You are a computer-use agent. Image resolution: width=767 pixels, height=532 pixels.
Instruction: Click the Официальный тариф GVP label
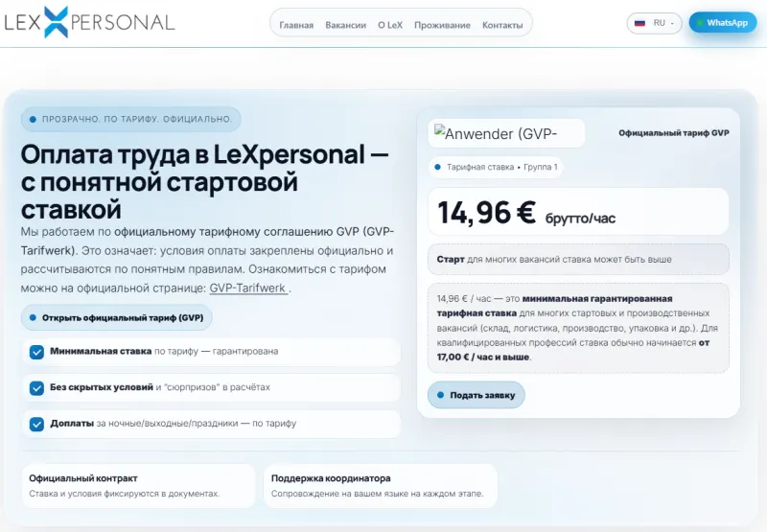pos(674,133)
